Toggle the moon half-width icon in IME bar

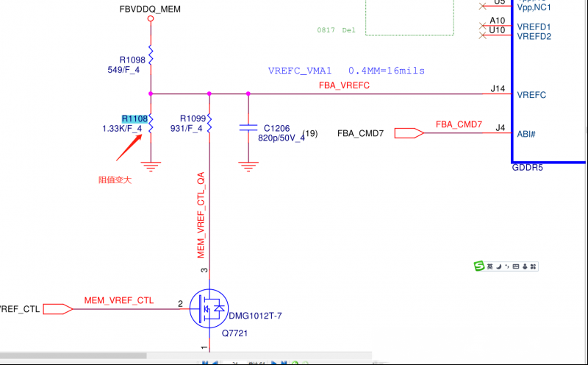click(499, 266)
